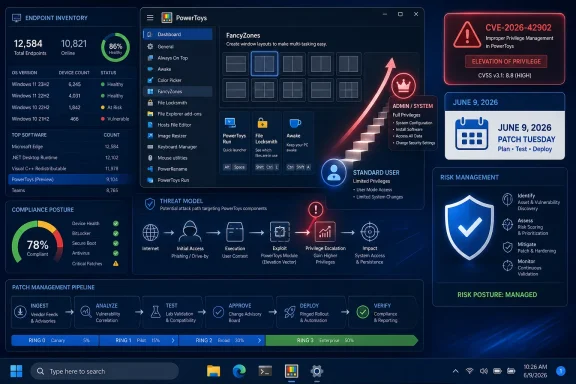Open the PowerToys hamburger menu

[150, 18]
